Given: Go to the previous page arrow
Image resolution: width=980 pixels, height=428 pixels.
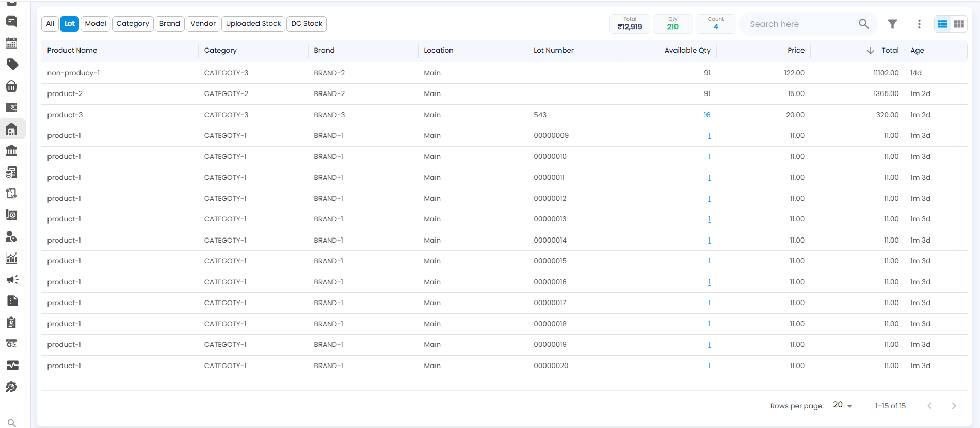Looking at the screenshot, I should [929, 406].
